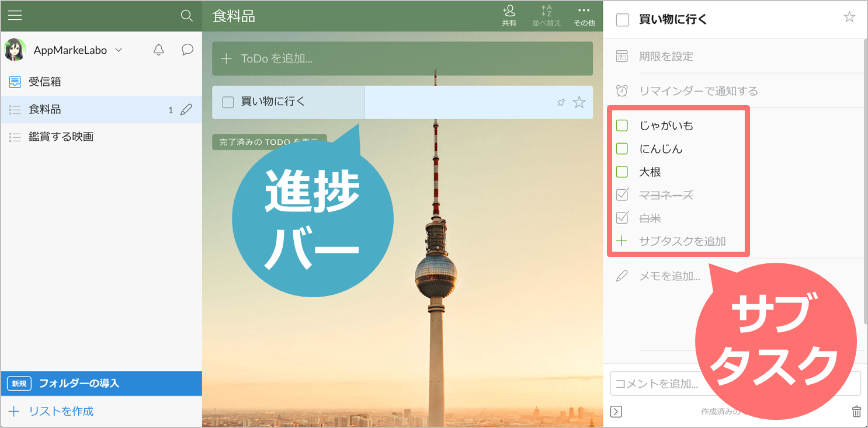
Task: Click リマインダーで通知する reminder option
Action: coord(699,91)
